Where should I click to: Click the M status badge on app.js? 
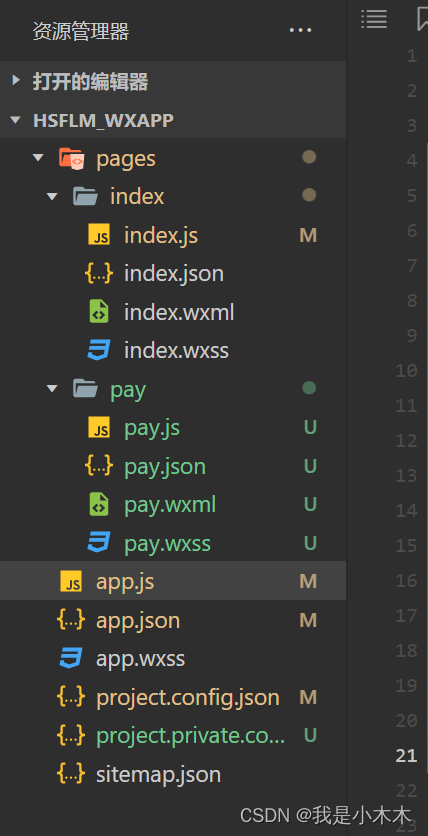click(x=308, y=581)
